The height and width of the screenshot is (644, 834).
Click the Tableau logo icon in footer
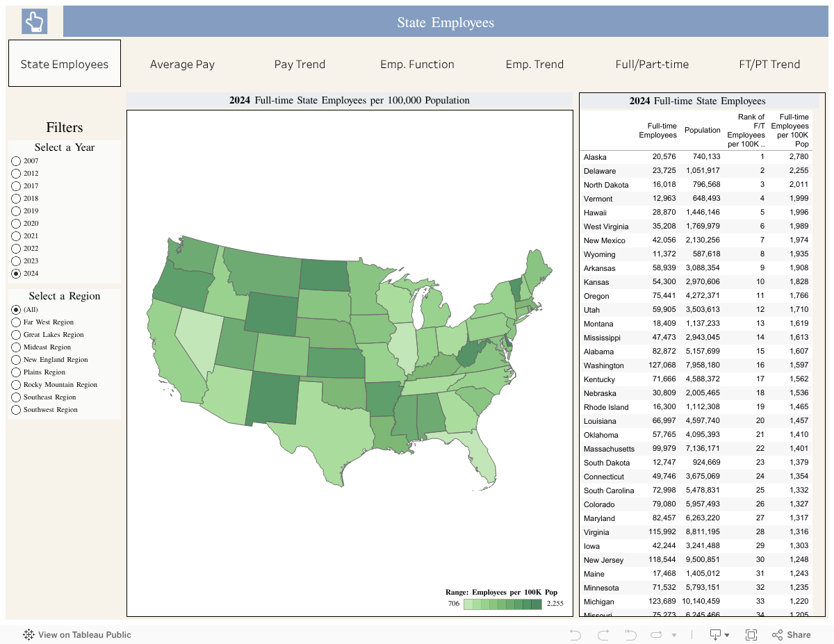tap(29, 634)
